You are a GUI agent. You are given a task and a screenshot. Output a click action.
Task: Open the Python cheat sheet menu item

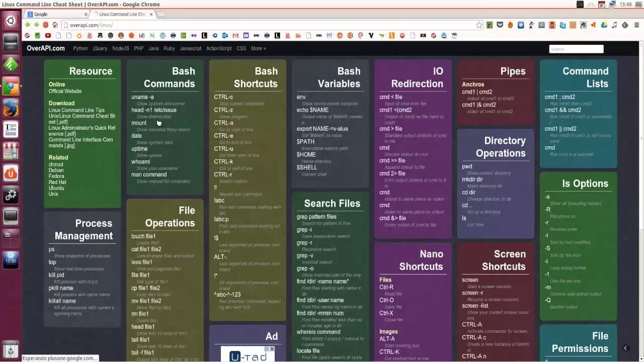tap(80, 48)
